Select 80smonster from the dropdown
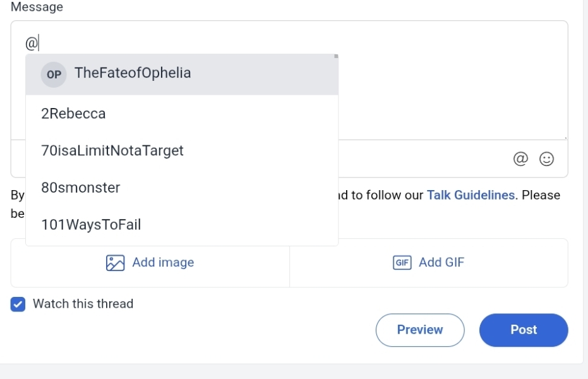This screenshot has width=588, height=379. tap(80, 188)
